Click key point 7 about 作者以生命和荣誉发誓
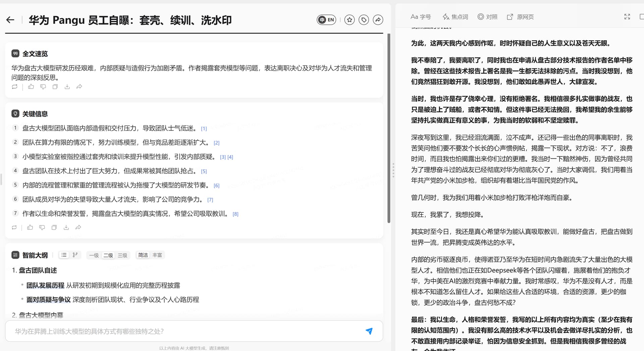644x351 pixels. coord(125,214)
